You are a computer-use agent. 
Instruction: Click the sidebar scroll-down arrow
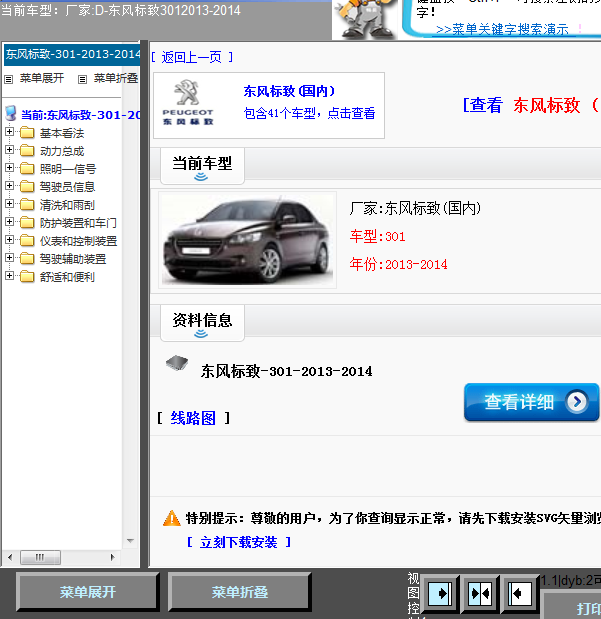tap(130, 540)
